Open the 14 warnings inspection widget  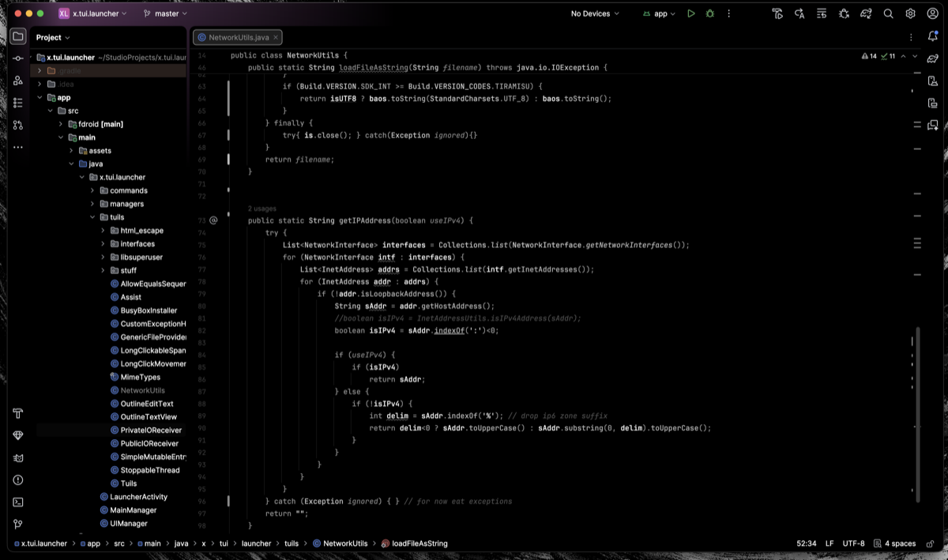click(869, 56)
